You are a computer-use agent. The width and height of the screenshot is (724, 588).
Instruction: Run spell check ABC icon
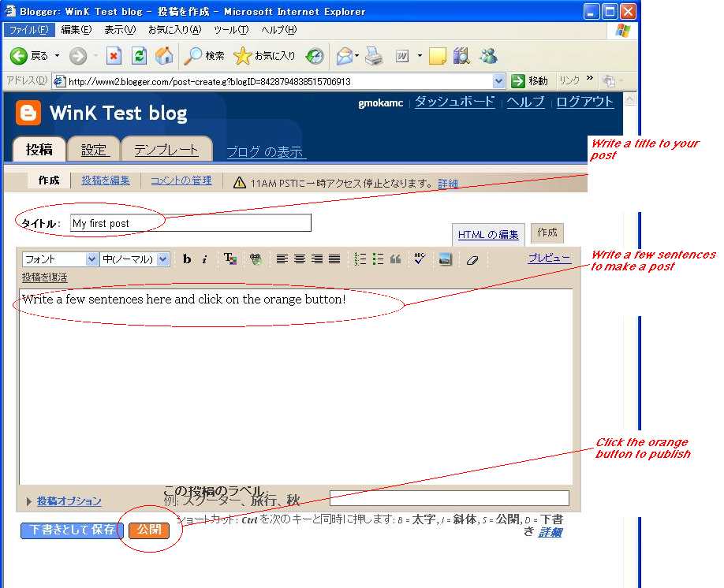coord(420,259)
